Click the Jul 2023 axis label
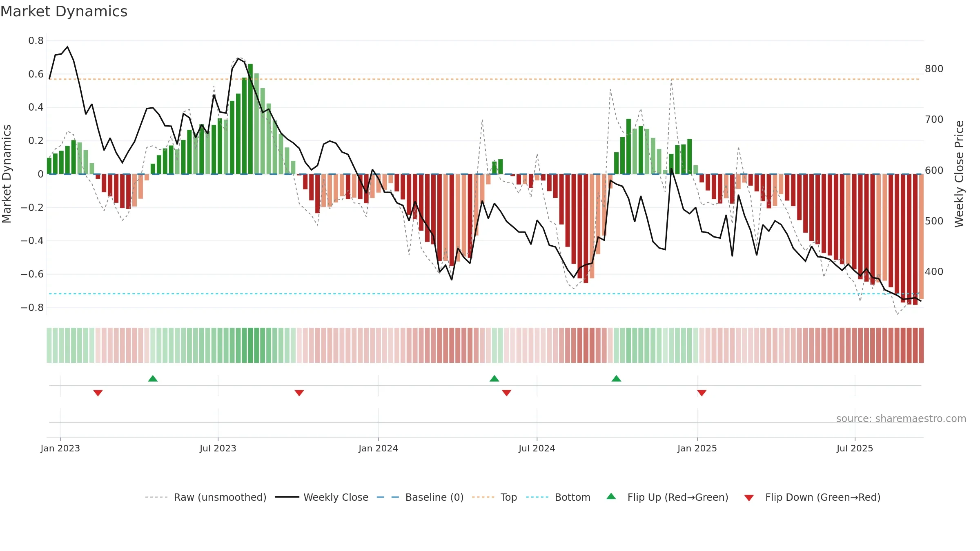The image size is (980, 551). [x=218, y=448]
